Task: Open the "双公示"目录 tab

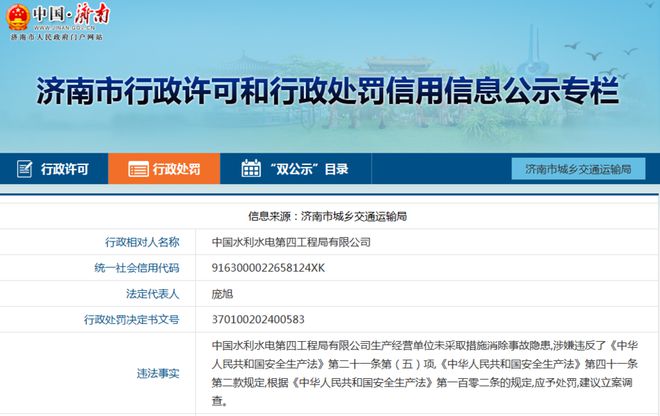Action: pyautogui.click(x=295, y=169)
